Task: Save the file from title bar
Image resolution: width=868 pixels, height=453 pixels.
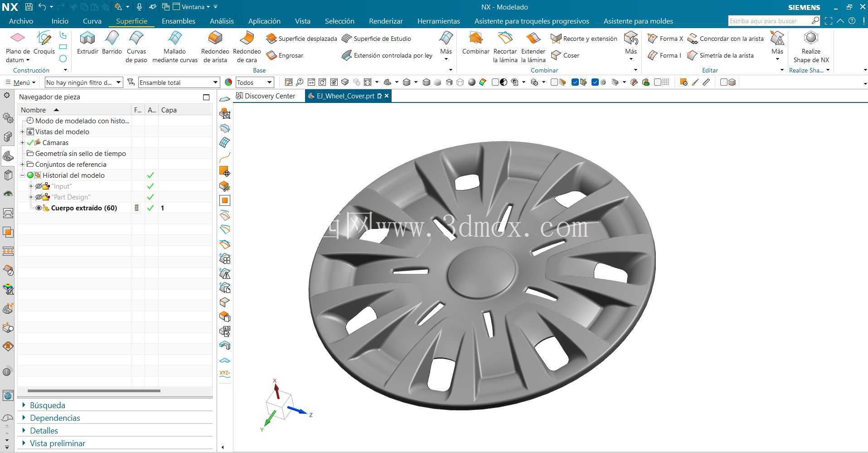Action: click(29, 7)
